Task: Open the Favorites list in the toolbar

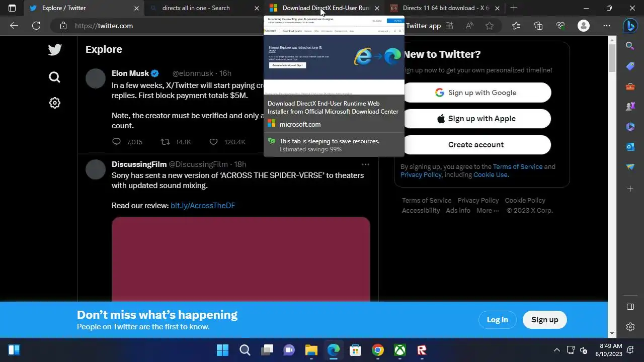Action: [516, 26]
